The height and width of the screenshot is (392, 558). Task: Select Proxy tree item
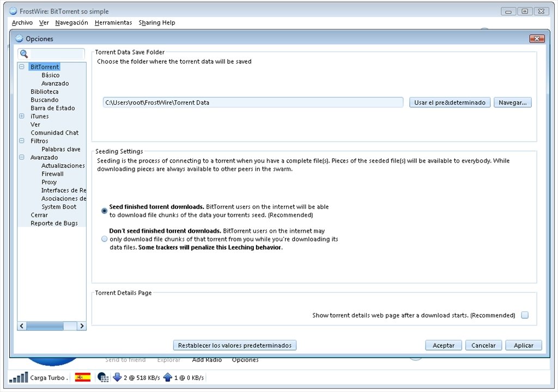point(49,182)
